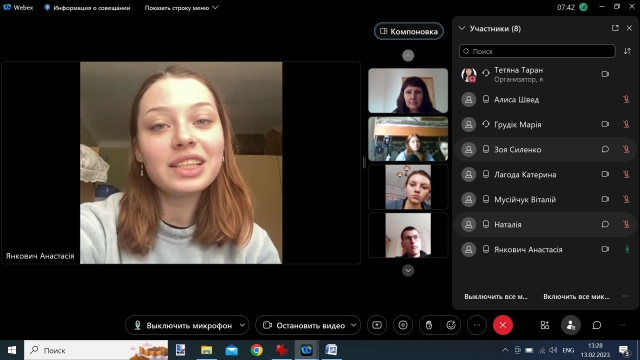640x360 pixels.
Task: Click the recording icon
Action: 403,325
